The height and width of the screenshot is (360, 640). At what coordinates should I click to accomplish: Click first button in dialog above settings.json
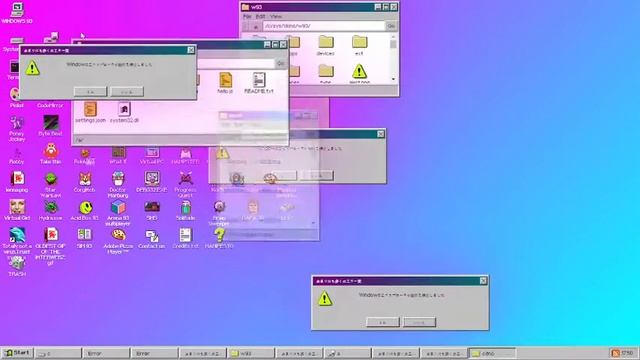point(90,91)
